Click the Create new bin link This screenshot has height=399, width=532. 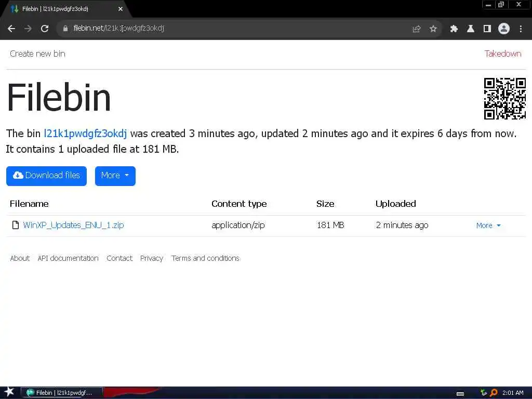click(37, 54)
